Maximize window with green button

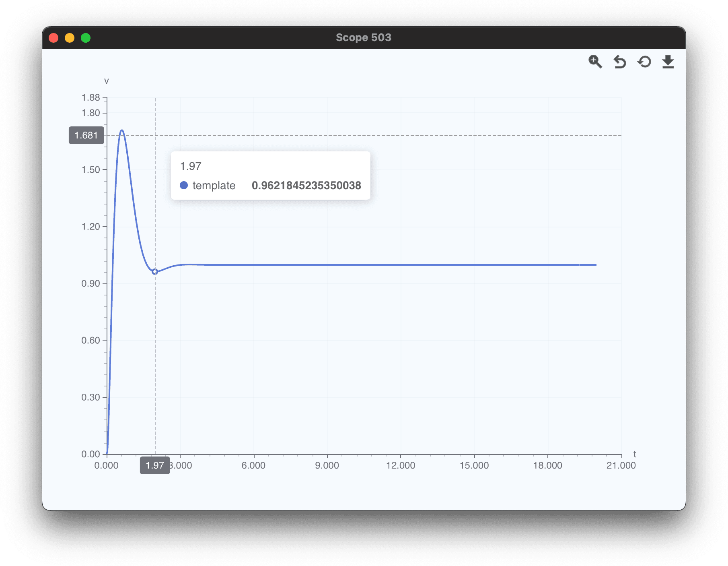[86, 38]
